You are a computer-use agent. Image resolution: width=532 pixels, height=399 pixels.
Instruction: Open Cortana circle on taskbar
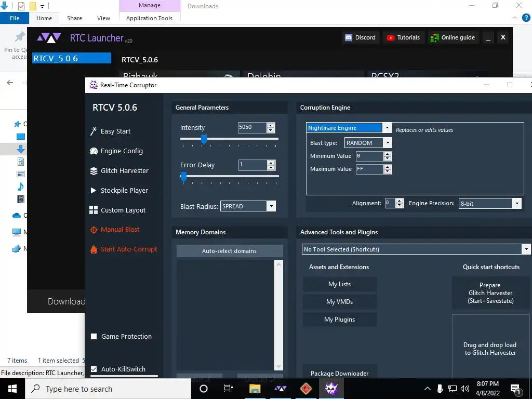(204, 389)
